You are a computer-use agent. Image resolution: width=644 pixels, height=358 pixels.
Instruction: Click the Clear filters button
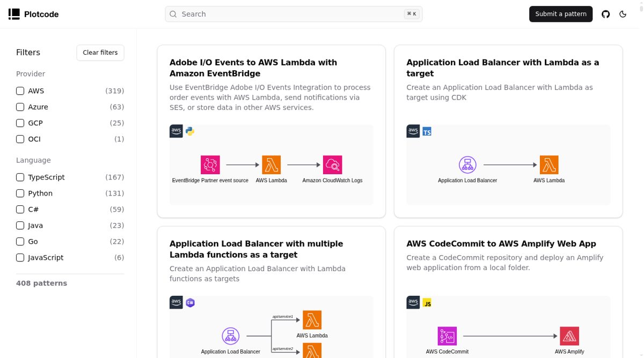(100, 53)
